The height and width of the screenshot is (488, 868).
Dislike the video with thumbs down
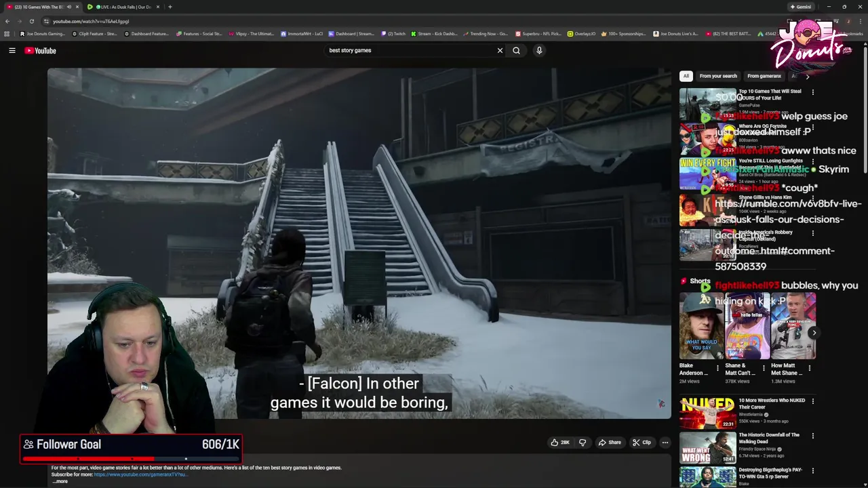pyautogui.click(x=583, y=443)
